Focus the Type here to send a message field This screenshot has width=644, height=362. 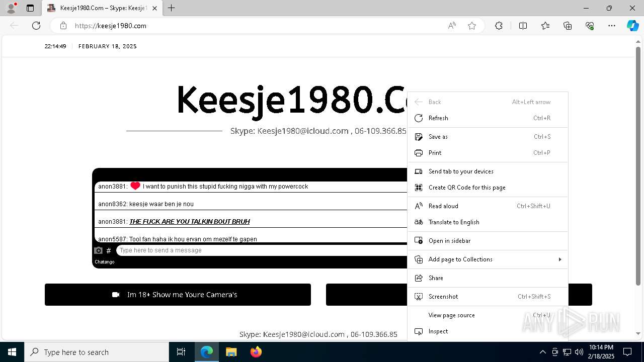262,250
